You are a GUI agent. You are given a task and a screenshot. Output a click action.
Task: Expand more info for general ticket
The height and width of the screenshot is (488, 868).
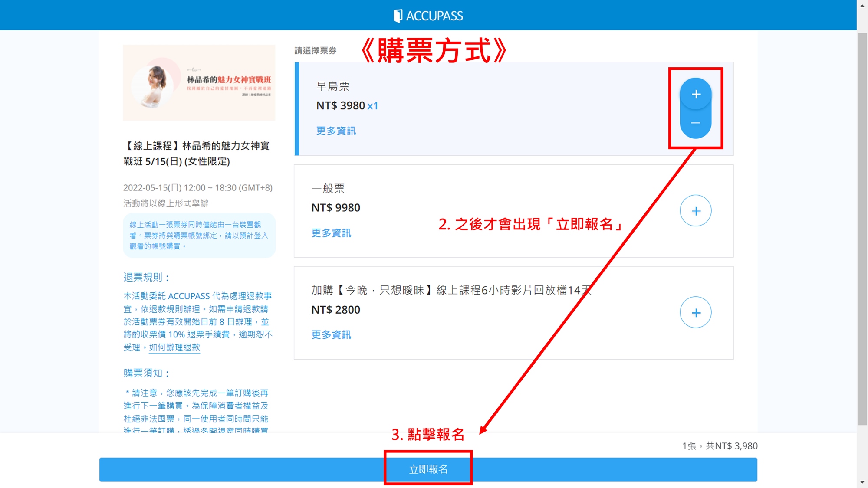pos(331,233)
